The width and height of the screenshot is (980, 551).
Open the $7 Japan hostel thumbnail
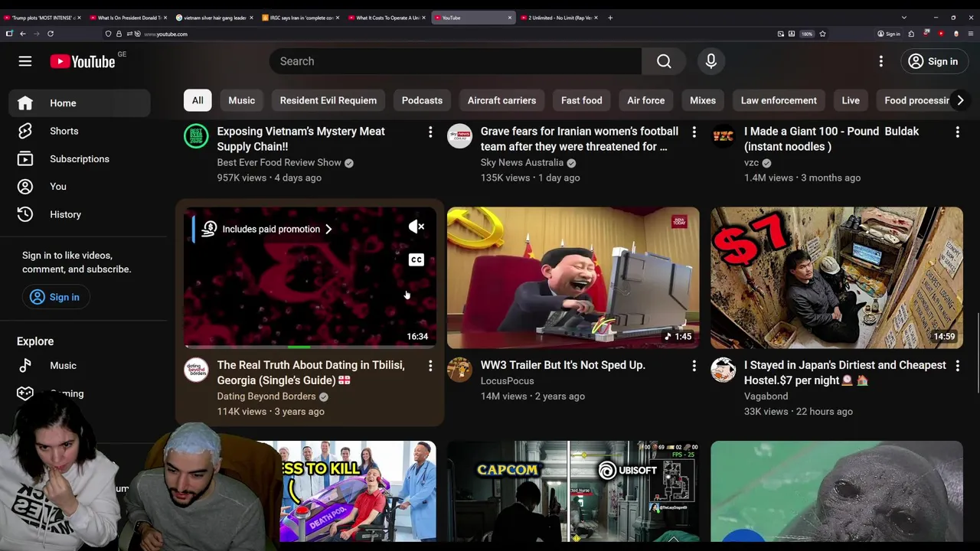click(837, 278)
